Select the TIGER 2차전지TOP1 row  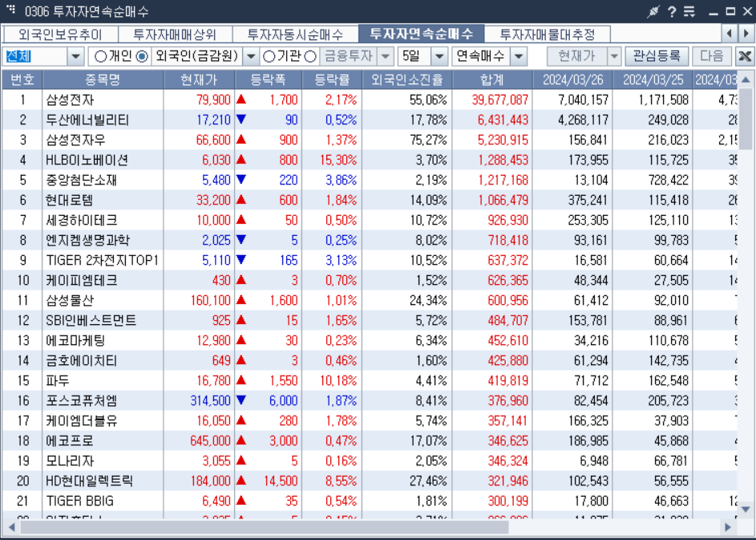pos(370,260)
